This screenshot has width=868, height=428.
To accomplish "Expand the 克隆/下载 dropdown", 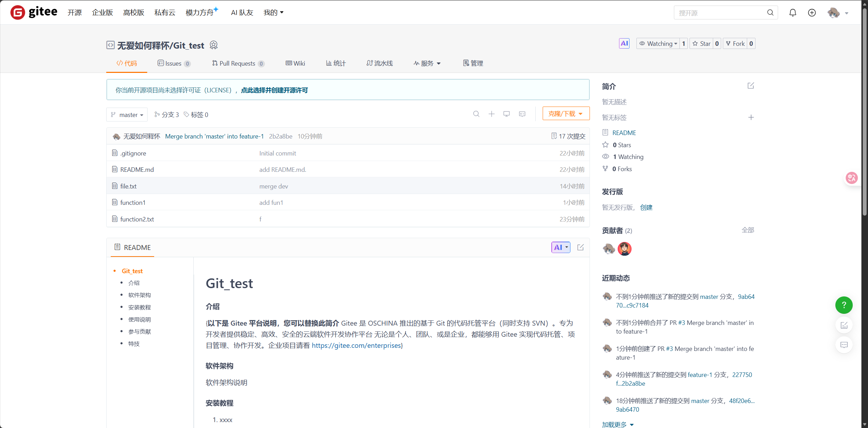I will coord(566,114).
